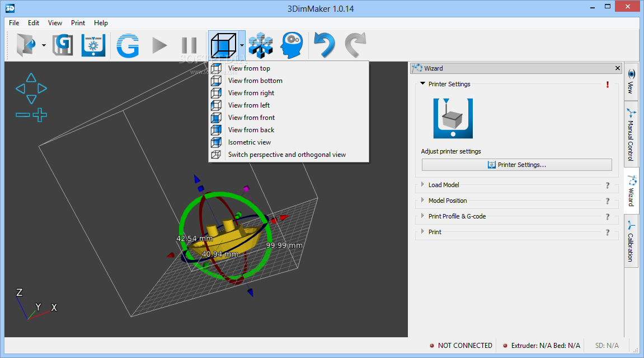Viewport: 644px width, 358px height.
Task: Click the Extruder: N/A Bed: N/A status
Action: pyautogui.click(x=542, y=346)
